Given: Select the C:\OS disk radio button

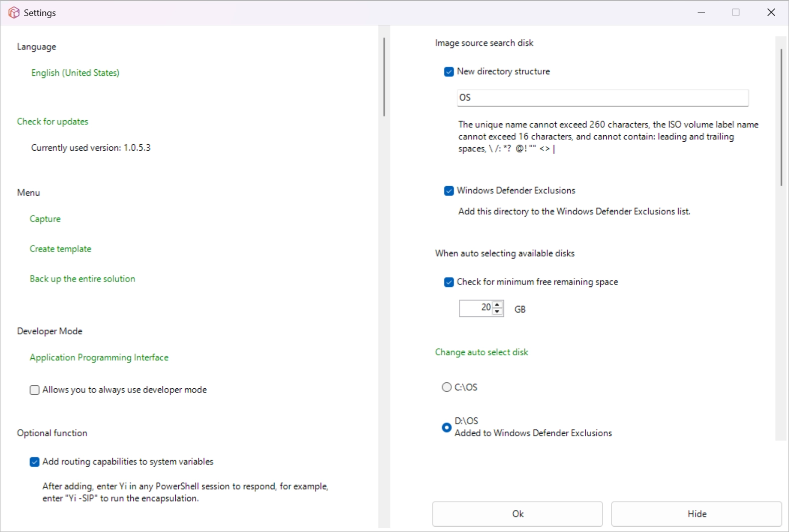Looking at the screenshot, I should tap(446, 387).
